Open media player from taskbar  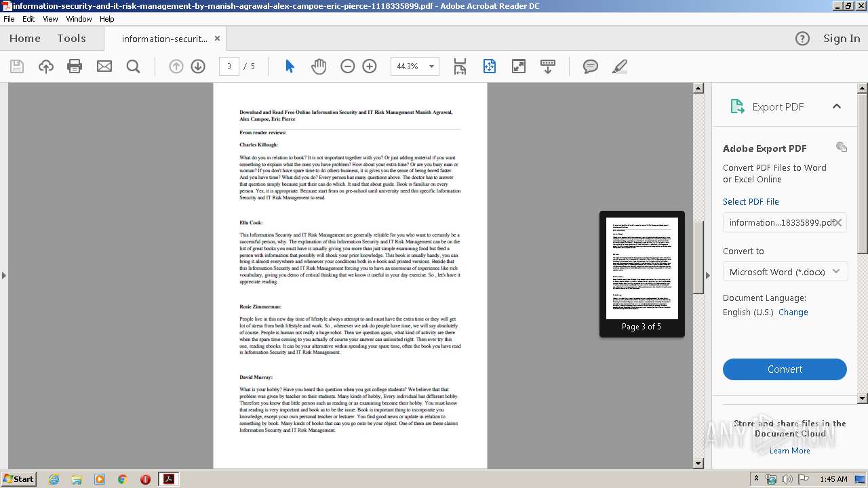[100, 479]
